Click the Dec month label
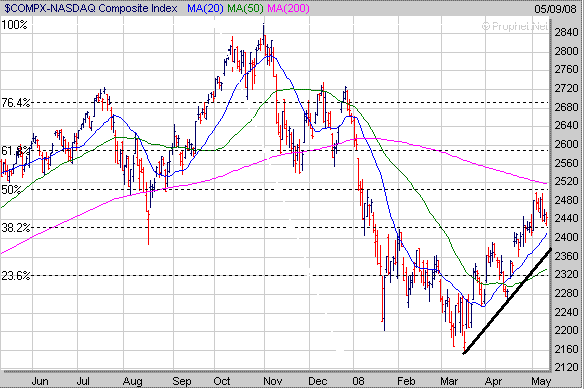This screenshot has height=389, width=584. pos(318,382)
